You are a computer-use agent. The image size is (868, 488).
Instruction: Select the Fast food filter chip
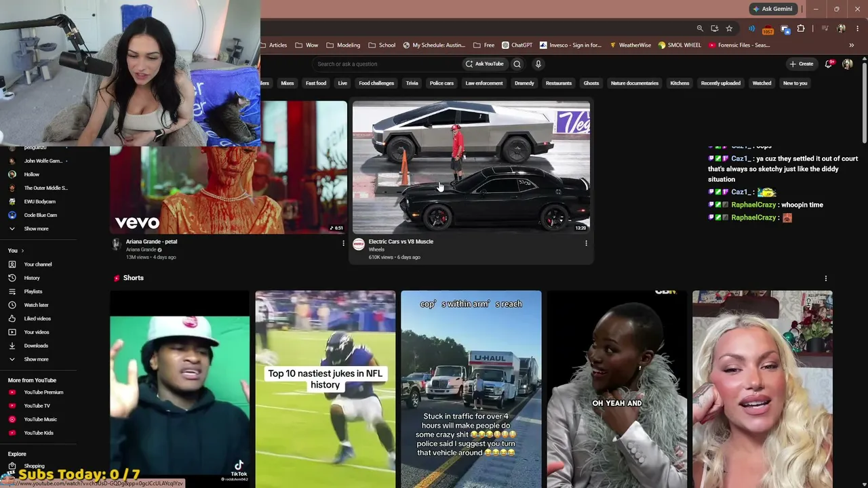(316, 83)
